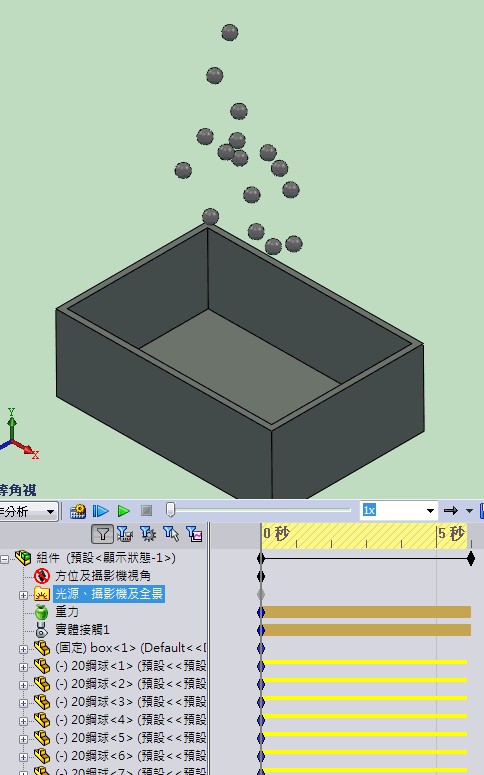Toggle the Filter Animated icon
This screenshot has height=775, width=484.
pos(125,534)
